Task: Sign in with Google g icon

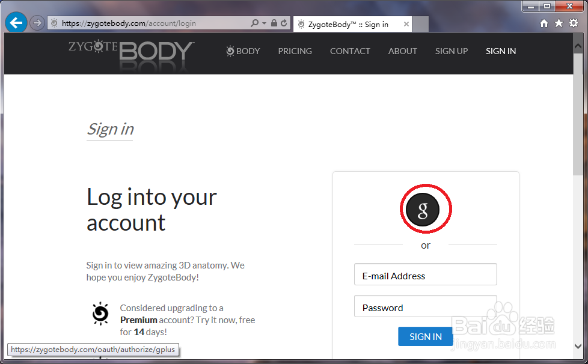Action: 423,210
